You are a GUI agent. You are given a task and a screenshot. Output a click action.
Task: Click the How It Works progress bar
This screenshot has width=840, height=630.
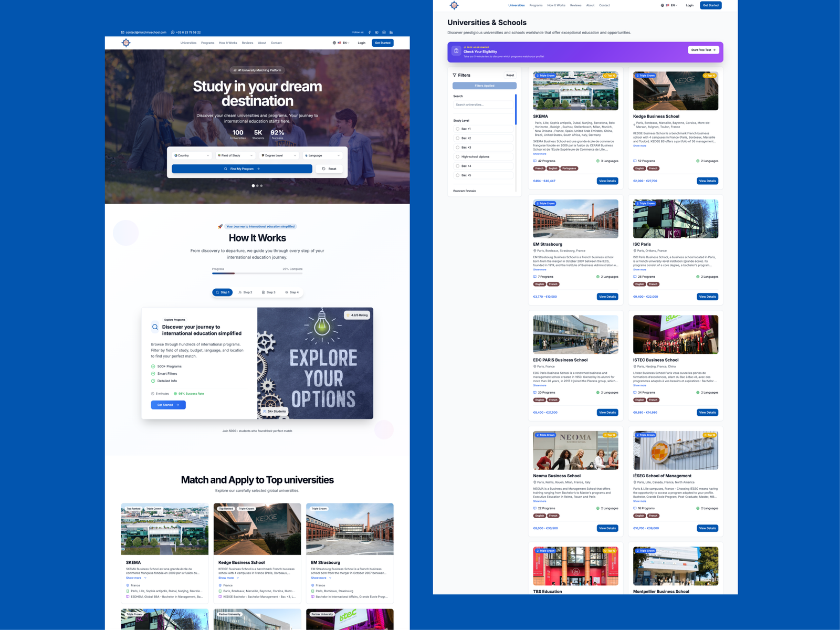pos(257,273)
